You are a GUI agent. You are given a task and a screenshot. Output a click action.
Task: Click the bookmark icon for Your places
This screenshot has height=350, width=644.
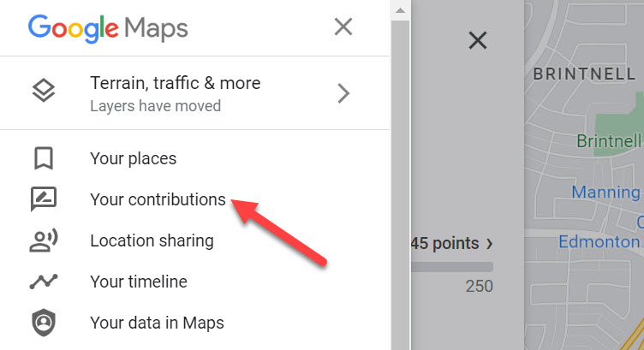coord(44,158)
